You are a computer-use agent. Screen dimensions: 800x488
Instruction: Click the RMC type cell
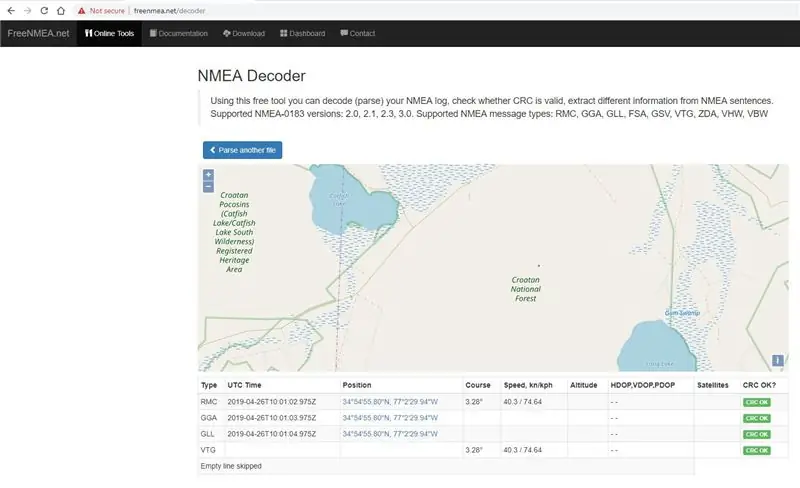(x=209, y=402)
